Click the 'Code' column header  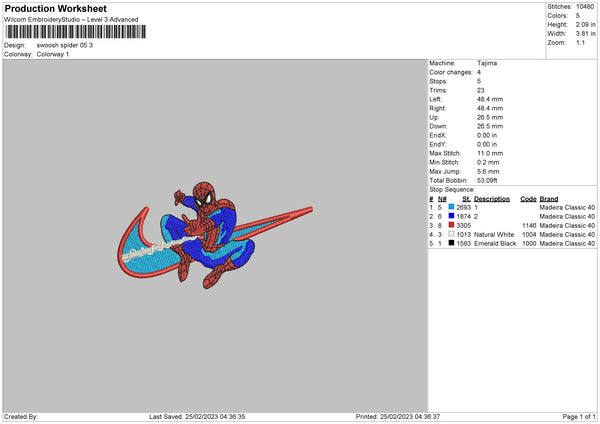tap(528, 199)
